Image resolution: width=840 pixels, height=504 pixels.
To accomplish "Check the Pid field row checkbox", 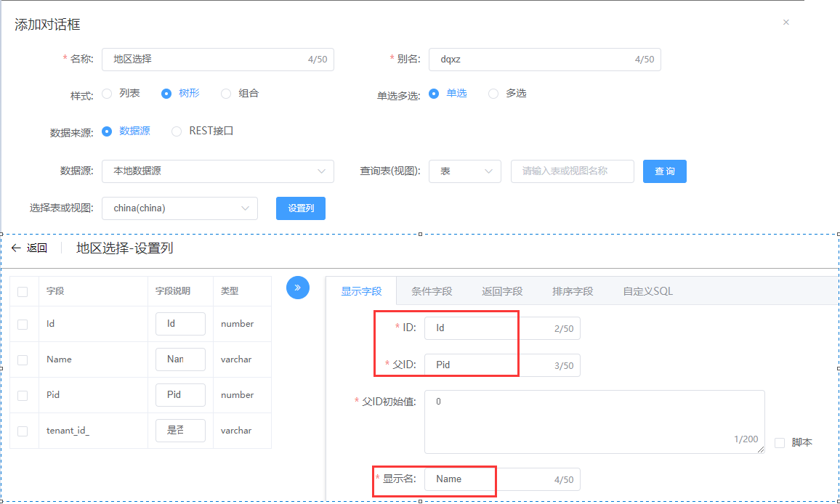I will 23,396.
